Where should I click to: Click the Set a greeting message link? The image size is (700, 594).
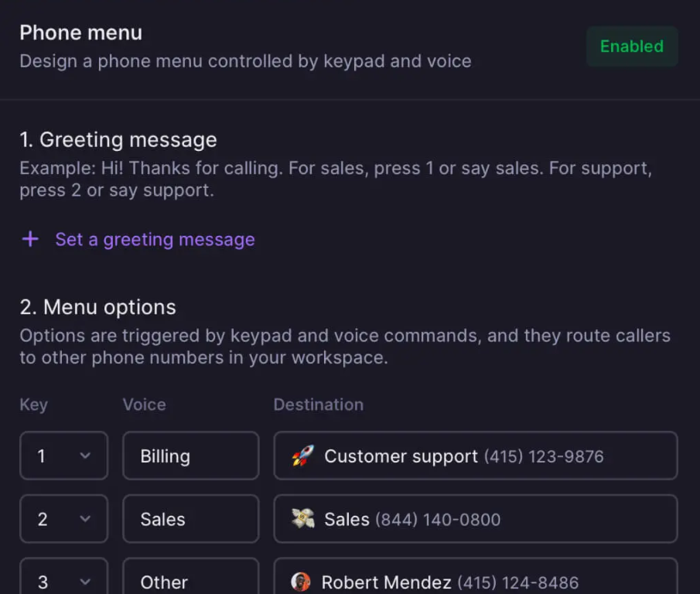tap(155, 240)
